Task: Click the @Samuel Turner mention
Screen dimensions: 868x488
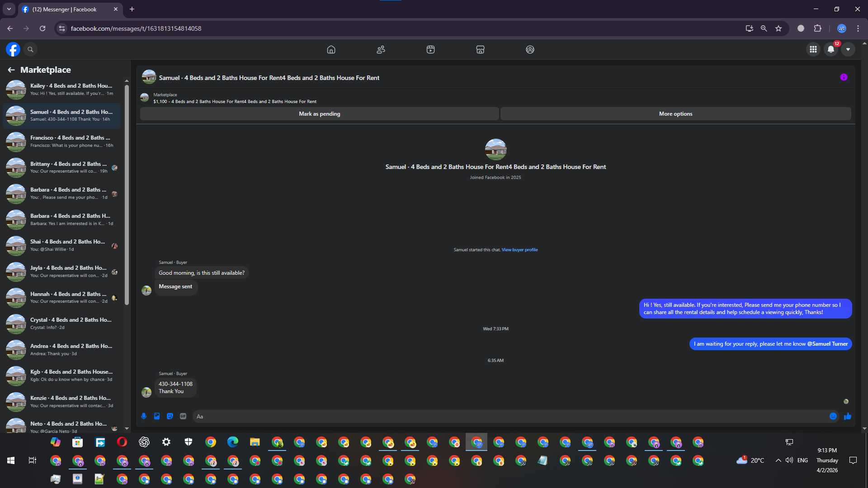Action: 827,344
